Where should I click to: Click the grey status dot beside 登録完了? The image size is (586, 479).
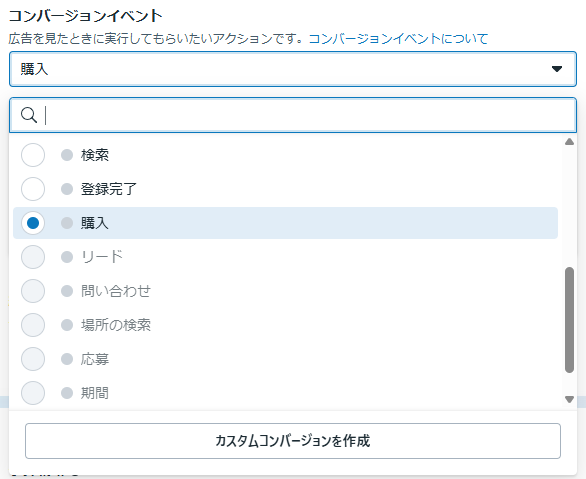pos(67,189)
